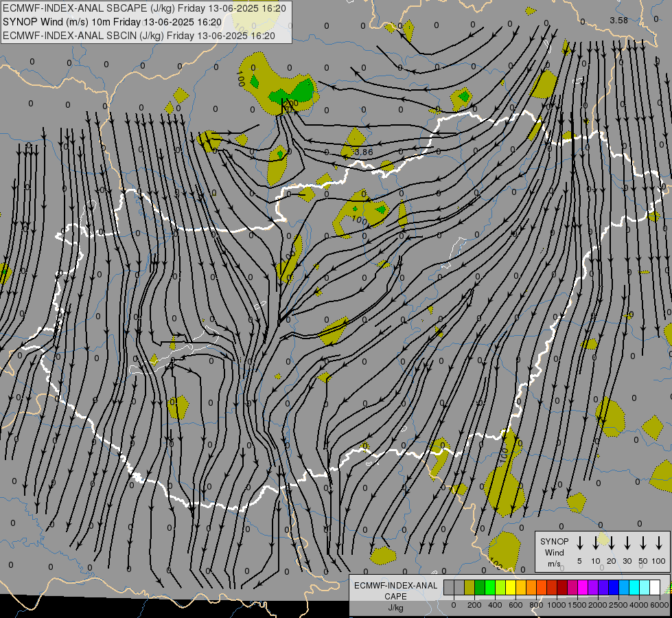Select the pure blue CAPE legend swatch
Screen dimensions: 672x618
(x=613, y=587)
